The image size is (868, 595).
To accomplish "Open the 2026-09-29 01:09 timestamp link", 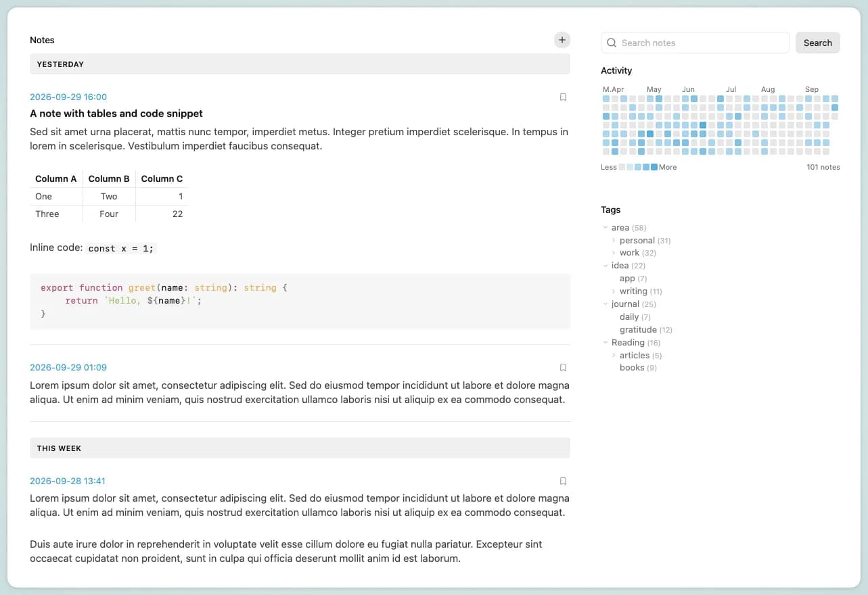I will [x=68, y=368].
